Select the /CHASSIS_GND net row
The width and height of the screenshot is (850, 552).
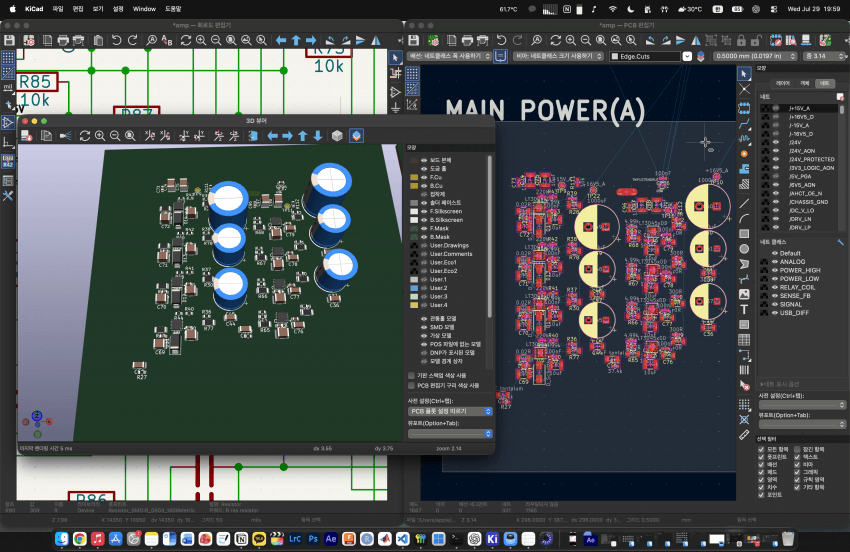(x=800, y=202)
